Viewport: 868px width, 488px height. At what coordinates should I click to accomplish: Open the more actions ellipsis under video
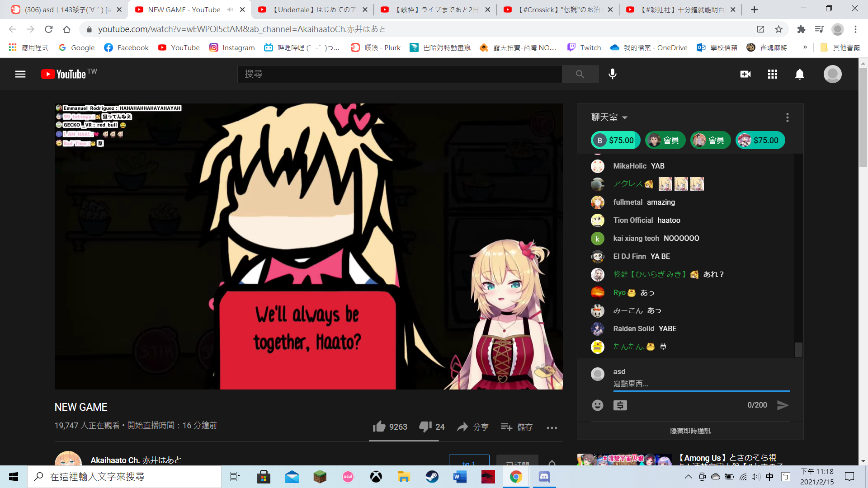(x=552, y=427)
